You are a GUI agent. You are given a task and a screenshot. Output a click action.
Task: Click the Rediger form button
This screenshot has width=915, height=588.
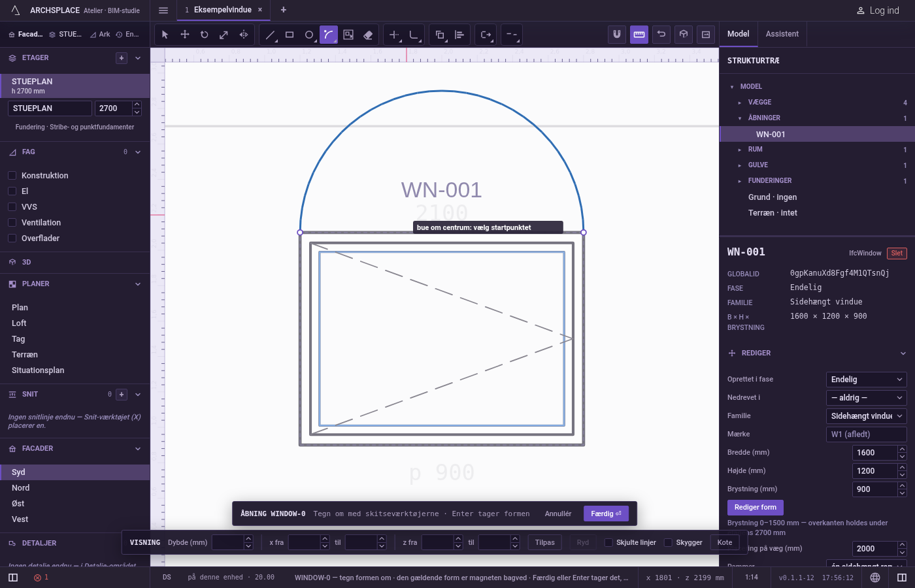(755, 508)
